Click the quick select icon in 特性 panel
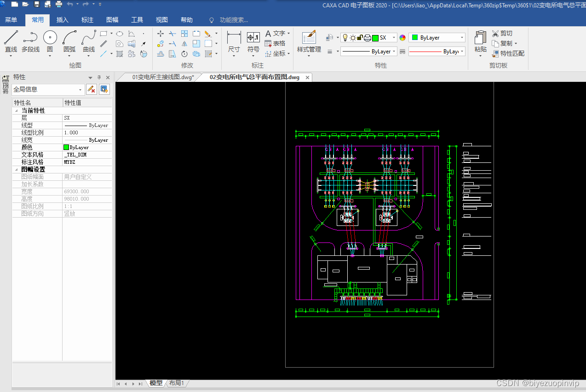 click(x=104, y=89)
